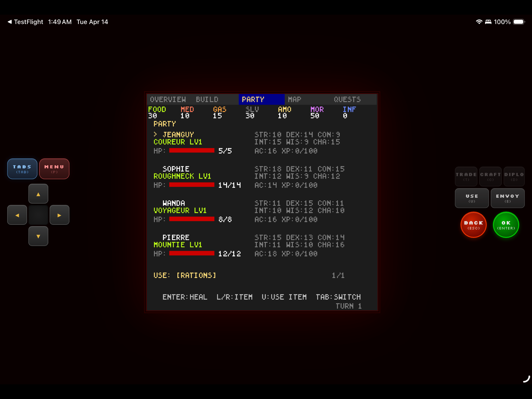Switch to the MAP tab

point(294,99)
